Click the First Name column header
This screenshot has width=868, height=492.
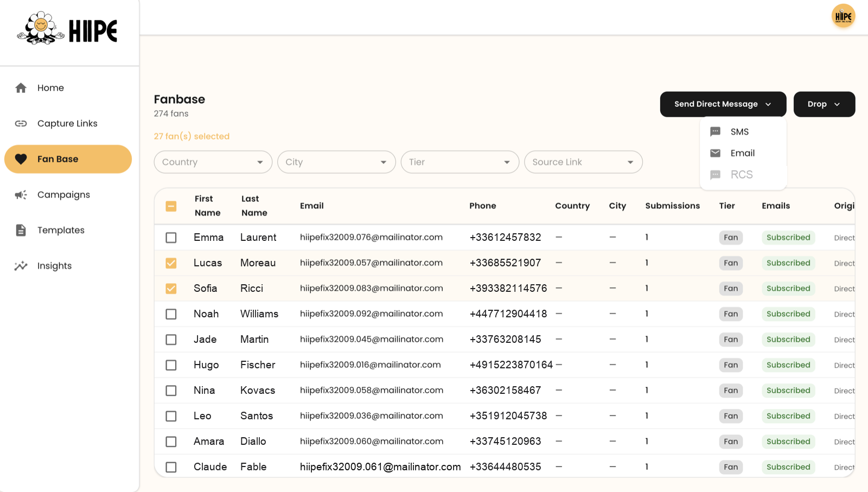pos(207,206)
